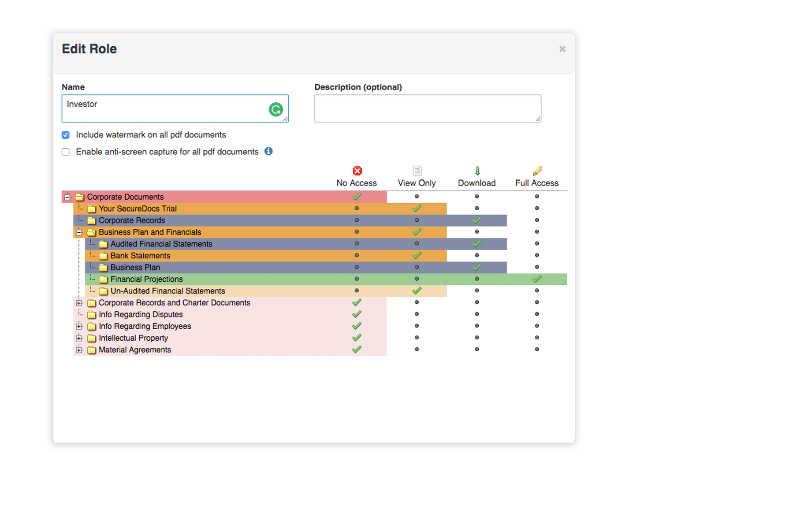Collapse the Corporate Documents tree
Screen dimensions: 812x525
pos(67,197)
